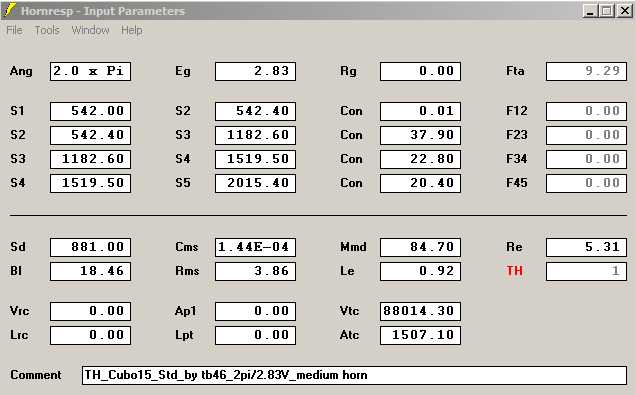The width and height of the screenshot is (635, 395).
Task: Close the Hornresp Input Parameters window
Action: point(624,11)
